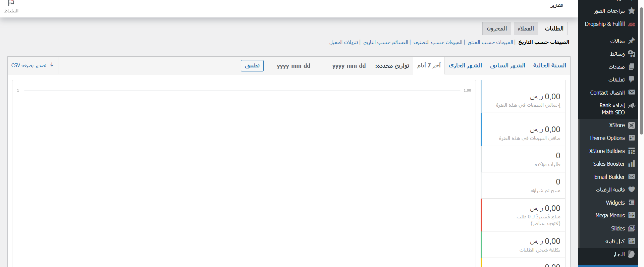Click the media icon beside وسائط
This screenshot has width=644, height=267.
pos(632,54)
